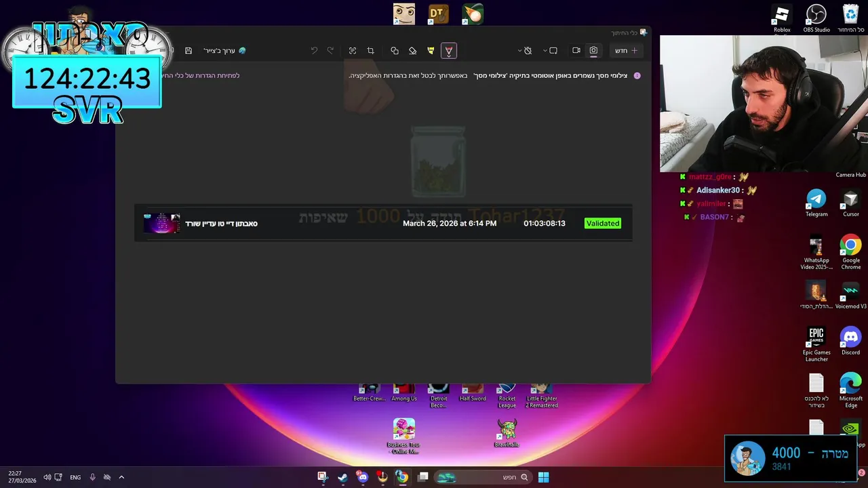Open Detroit Become Human desktop shortcut

click(x=439, y=396)
